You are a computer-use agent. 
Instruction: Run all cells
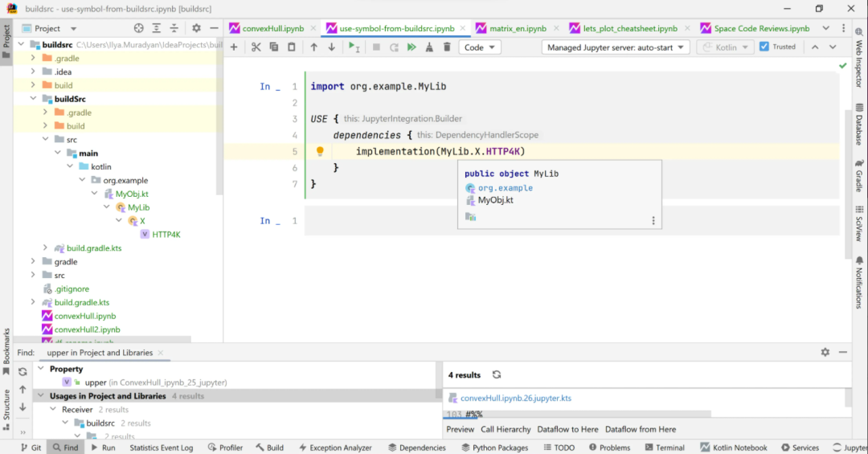click(411, 47)
